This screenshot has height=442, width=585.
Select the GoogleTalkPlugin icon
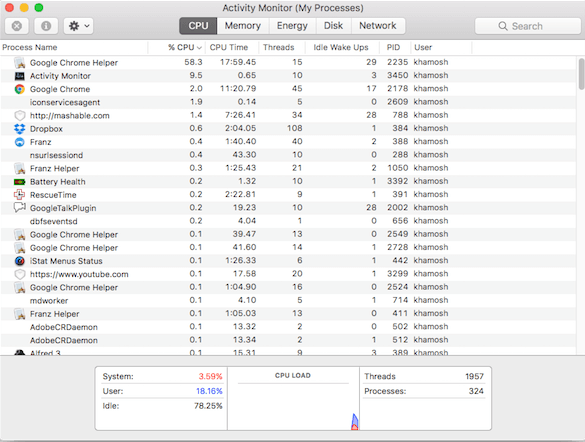(19, 207)
